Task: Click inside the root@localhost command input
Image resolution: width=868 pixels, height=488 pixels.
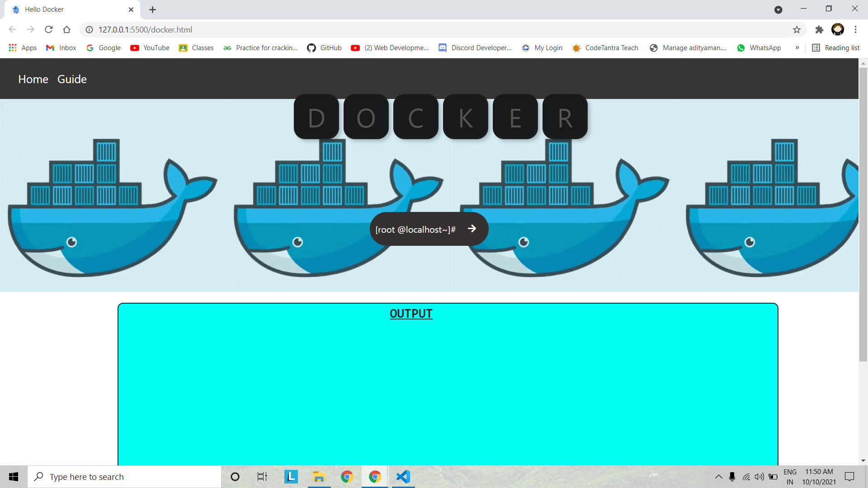Action: [x=416, y=230]
